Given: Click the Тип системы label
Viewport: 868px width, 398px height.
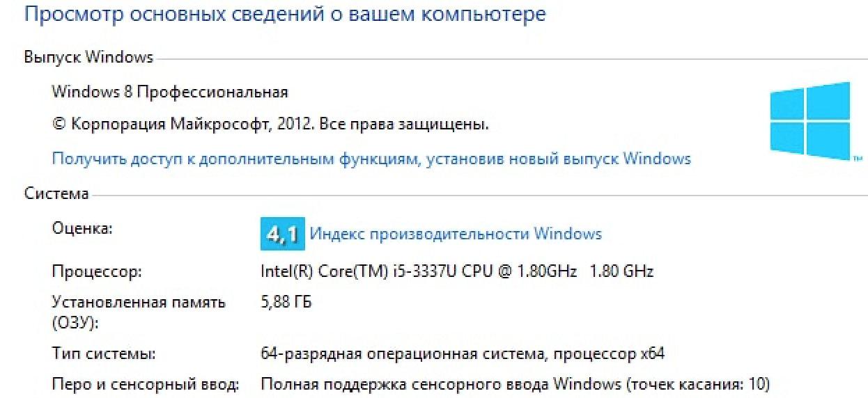Looking at the screenshot, I should point(104,354).
